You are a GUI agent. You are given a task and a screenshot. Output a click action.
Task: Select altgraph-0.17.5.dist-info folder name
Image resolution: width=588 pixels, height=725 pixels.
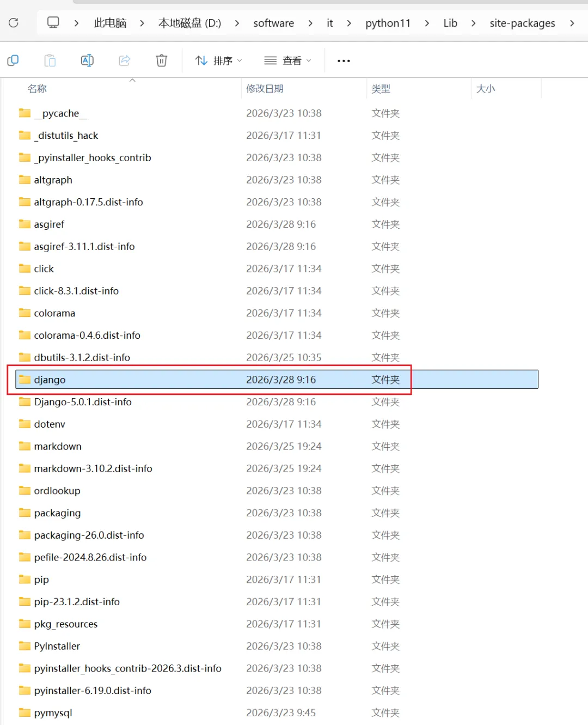click(x=88, y=202)
